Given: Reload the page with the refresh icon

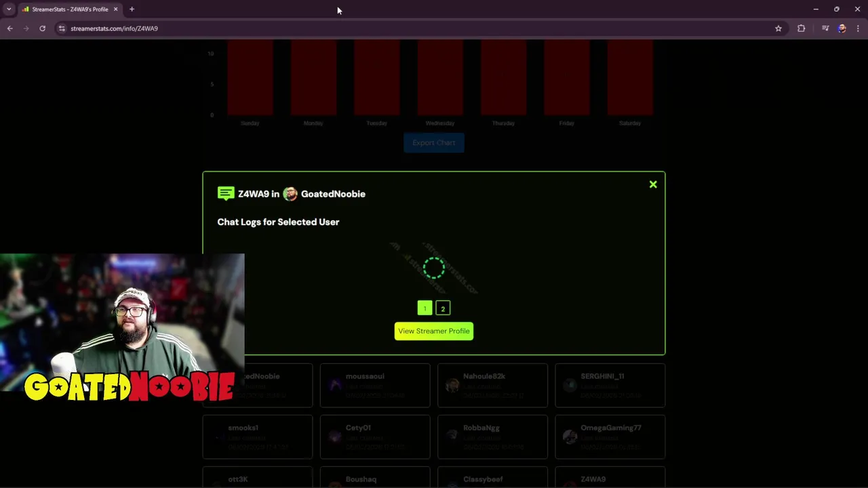Looking at the screenshot, I should click(42, 28).
